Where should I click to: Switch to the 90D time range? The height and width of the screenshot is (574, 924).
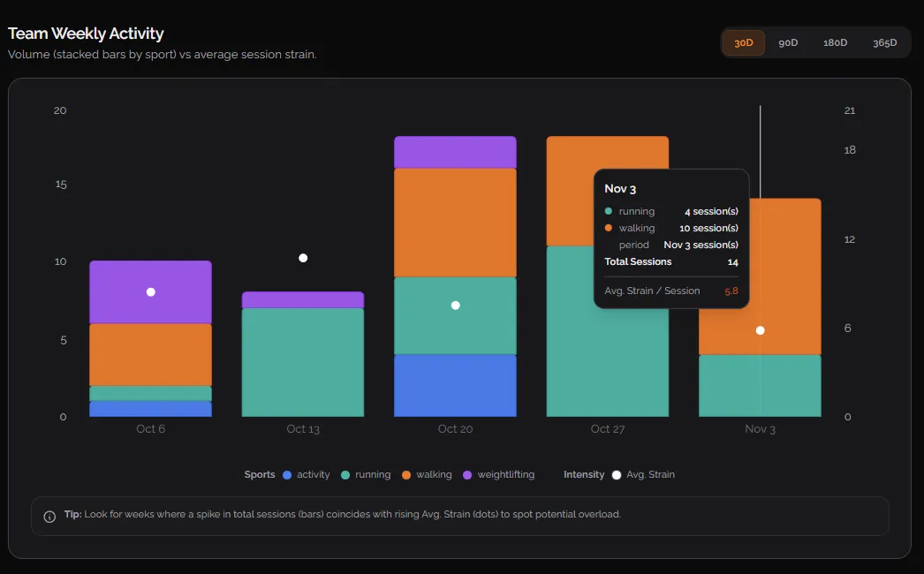[788, 42]
